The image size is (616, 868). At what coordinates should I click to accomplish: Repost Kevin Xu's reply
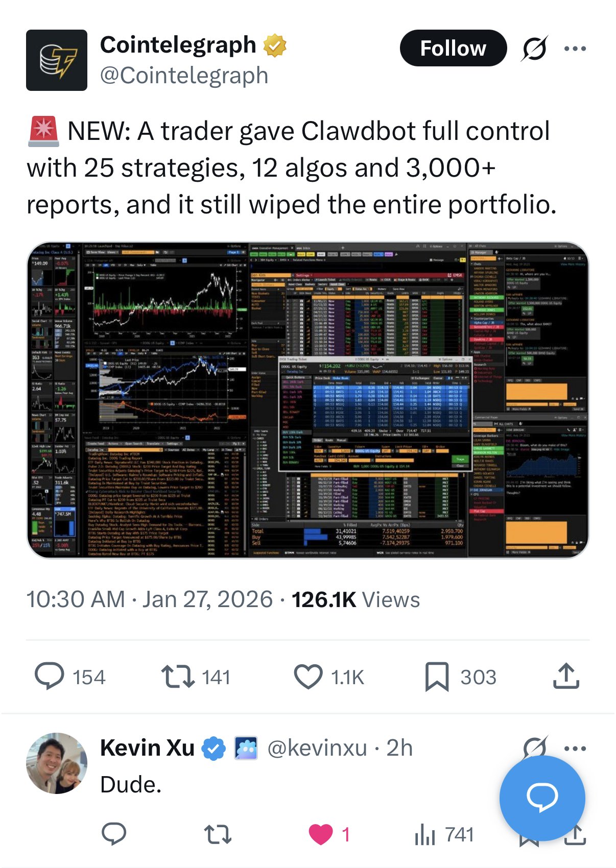[x=218, y=834]
